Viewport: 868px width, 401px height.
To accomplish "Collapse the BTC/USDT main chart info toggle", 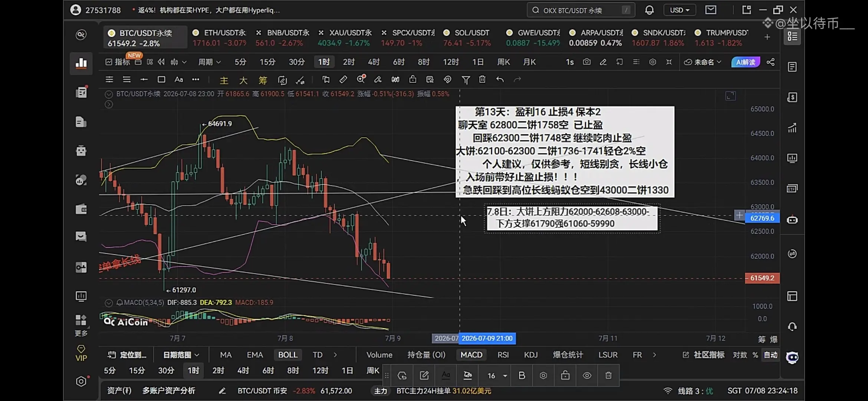I will tap(108, 94).
